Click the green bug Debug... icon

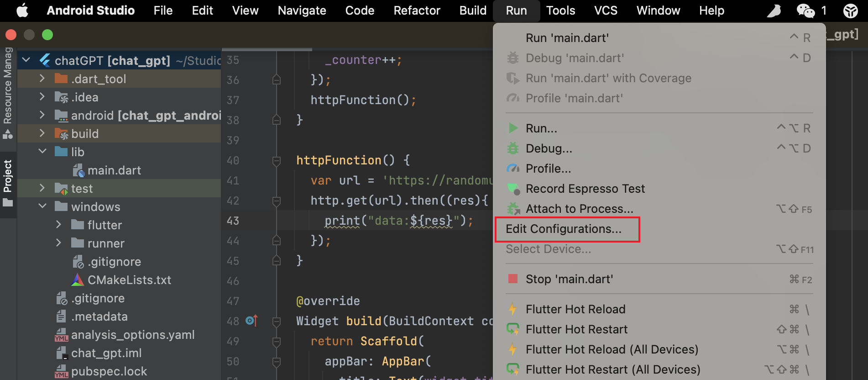[513, 148]
